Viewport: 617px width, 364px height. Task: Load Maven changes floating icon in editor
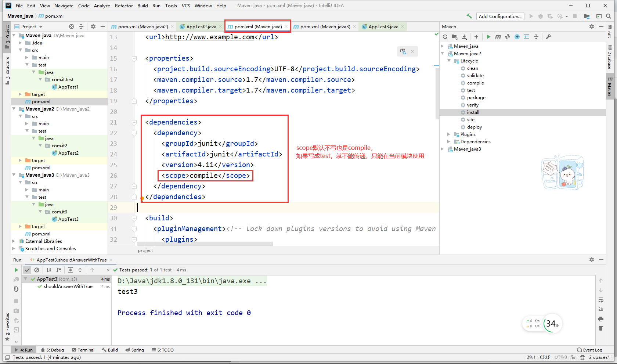click(x=403, y=51)
